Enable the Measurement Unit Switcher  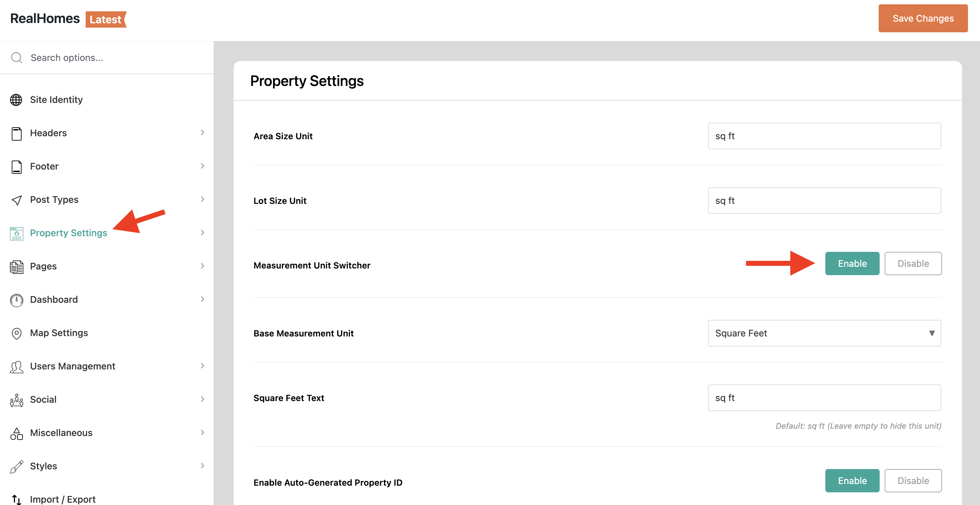click(852, 263)
